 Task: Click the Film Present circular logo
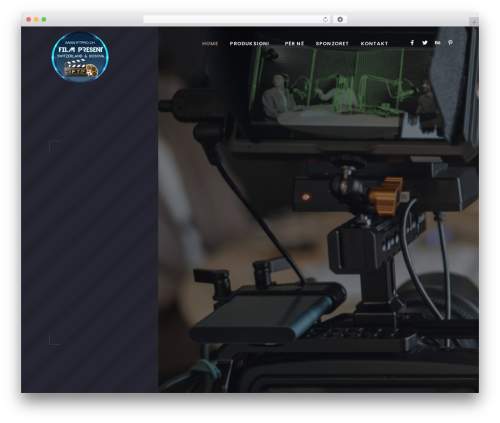80,57
